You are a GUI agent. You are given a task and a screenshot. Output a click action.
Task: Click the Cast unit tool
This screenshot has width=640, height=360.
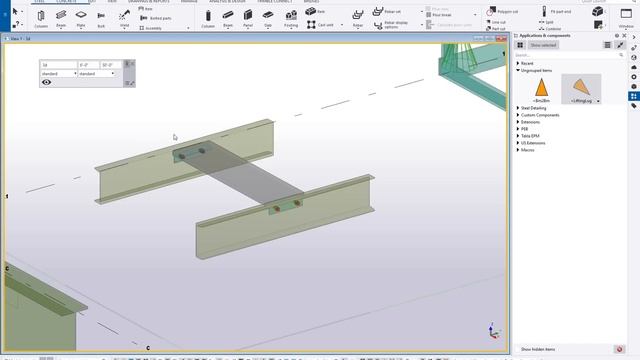pyautogui.click(x=320, y=25)
